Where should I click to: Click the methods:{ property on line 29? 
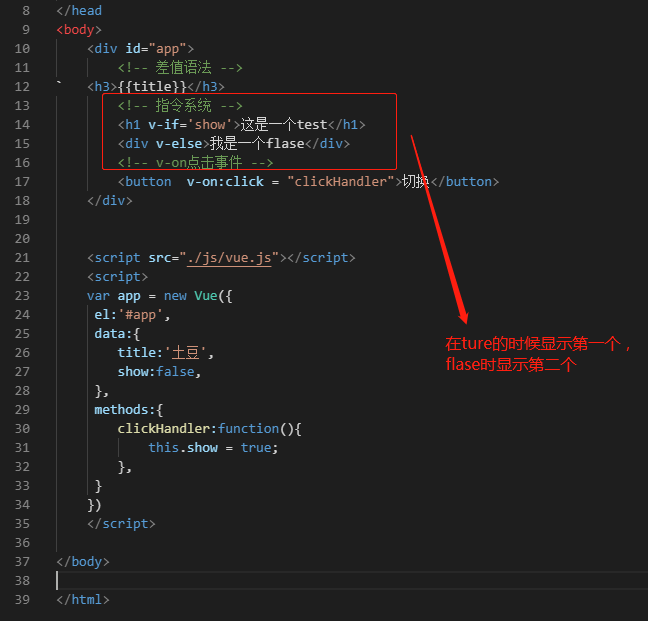click(x=129, y=409)
